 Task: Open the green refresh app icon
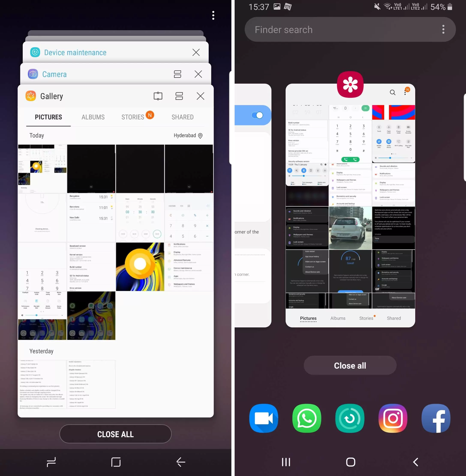(x=350, y=418)
